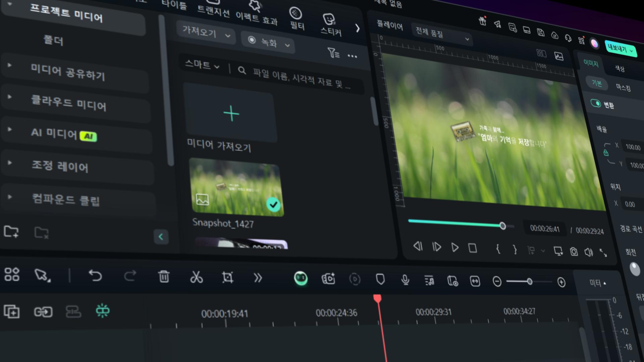Image resolution: width=644 pixels, height=362 pixels.
Task: Toggle the green timeline snapping icon
Action: [103, 311]
